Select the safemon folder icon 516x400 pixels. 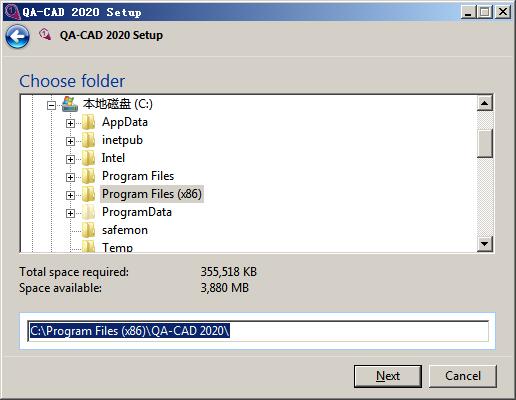[x=89, y=230]
